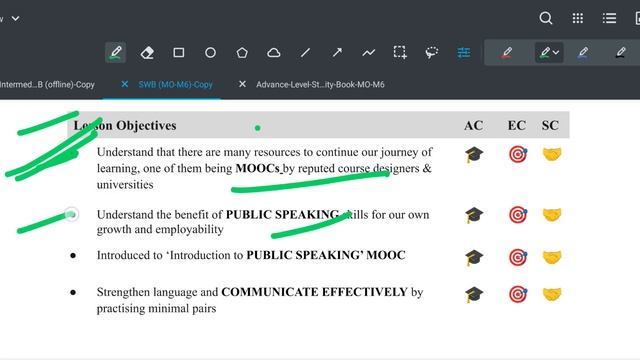
Task: Click the word 'universities'
Action: pyautogui.click(x=125, y=184)
